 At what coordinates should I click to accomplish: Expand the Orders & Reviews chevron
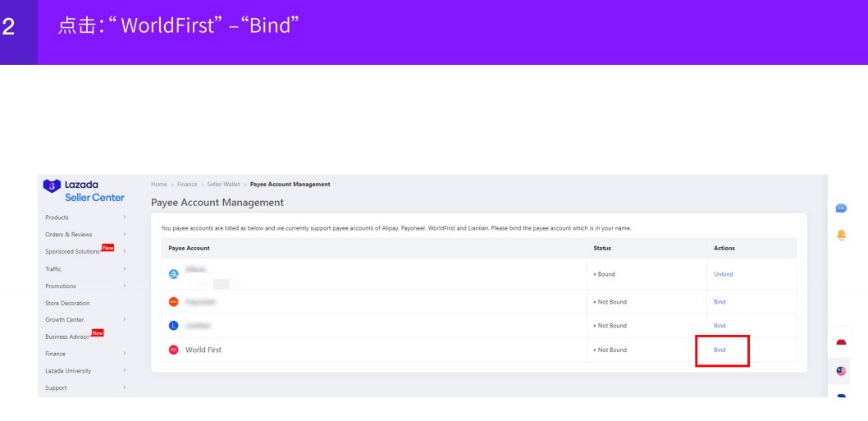coord(125,235)
